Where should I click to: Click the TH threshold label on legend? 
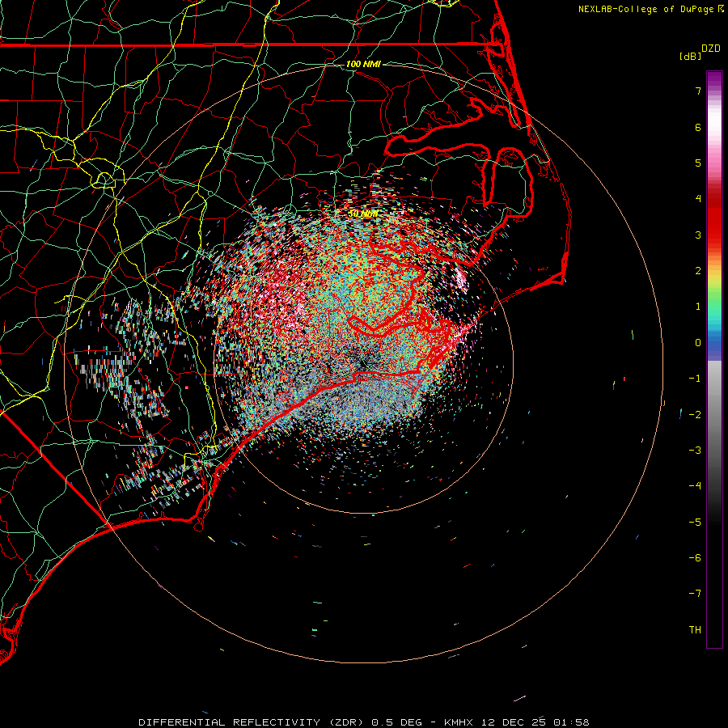pos(696,630)
